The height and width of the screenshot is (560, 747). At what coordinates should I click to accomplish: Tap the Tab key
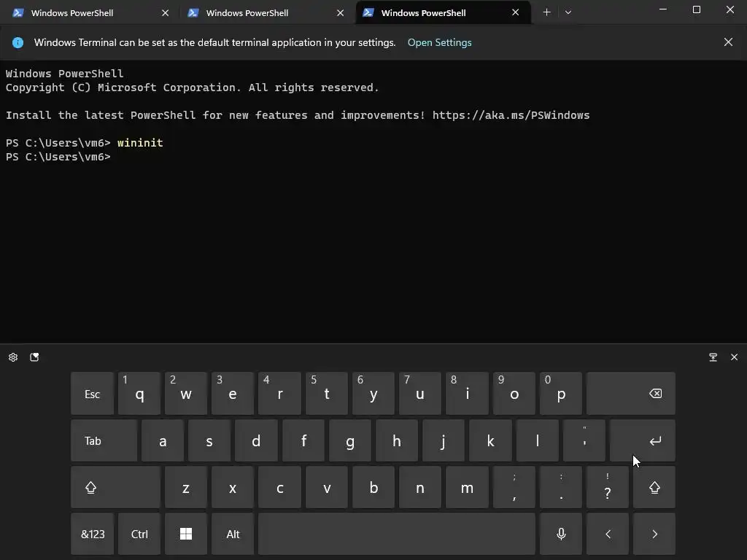[104, 440]
